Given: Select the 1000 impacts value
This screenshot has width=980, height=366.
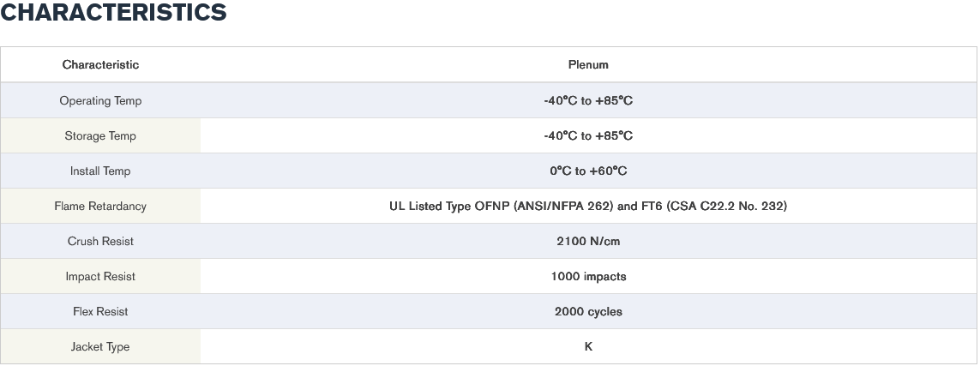Looking at the screenshot, I should click(x=588, y=276).
